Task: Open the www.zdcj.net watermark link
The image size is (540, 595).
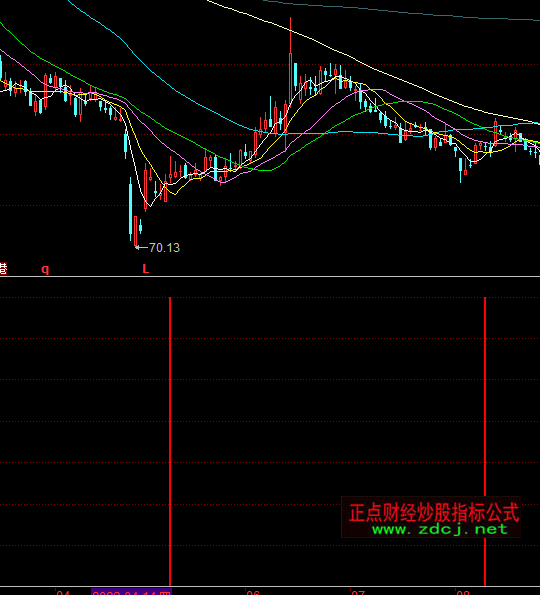Action: pyautogui.click(x=440, y=529)
